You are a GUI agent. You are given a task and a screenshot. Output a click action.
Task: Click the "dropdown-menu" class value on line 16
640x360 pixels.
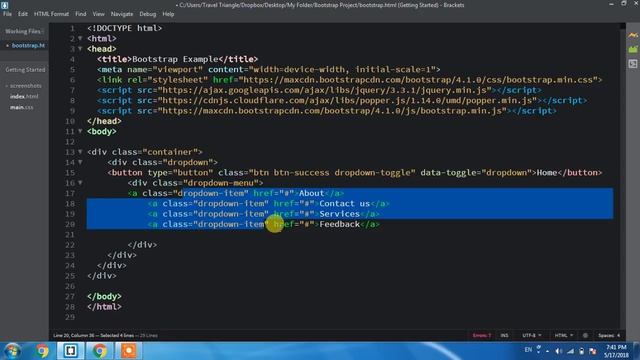coord(221,183)
